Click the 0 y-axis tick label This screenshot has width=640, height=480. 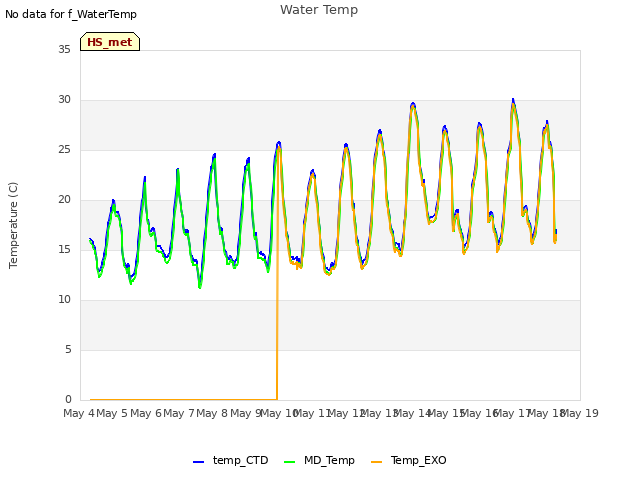click(x=68, y=400)
